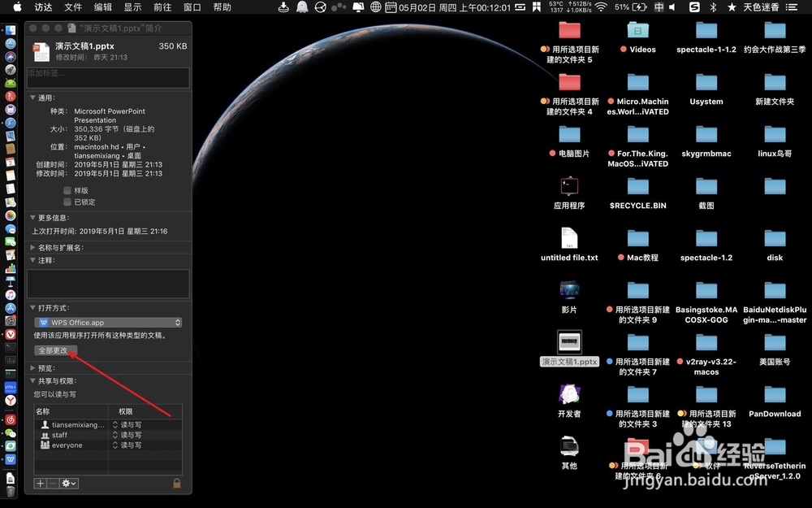Enable the 样版 checkbox

tap(67, 190)
